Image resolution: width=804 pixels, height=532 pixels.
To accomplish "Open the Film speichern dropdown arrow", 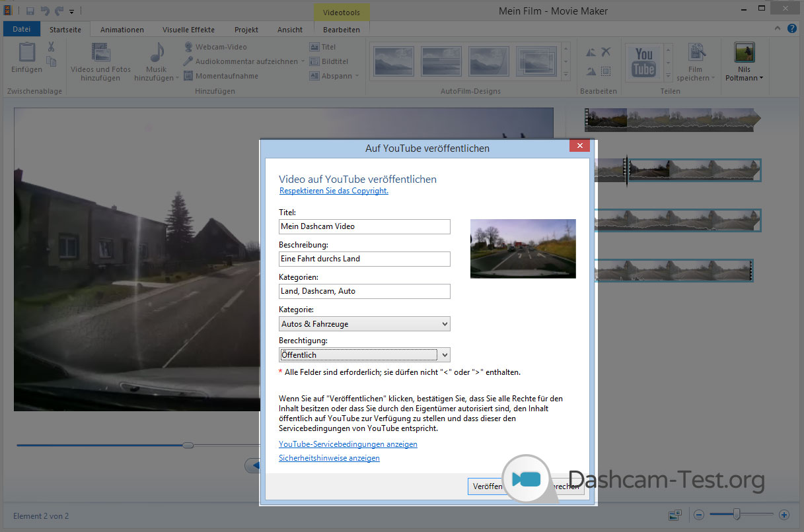I will [x=713, y=79].
